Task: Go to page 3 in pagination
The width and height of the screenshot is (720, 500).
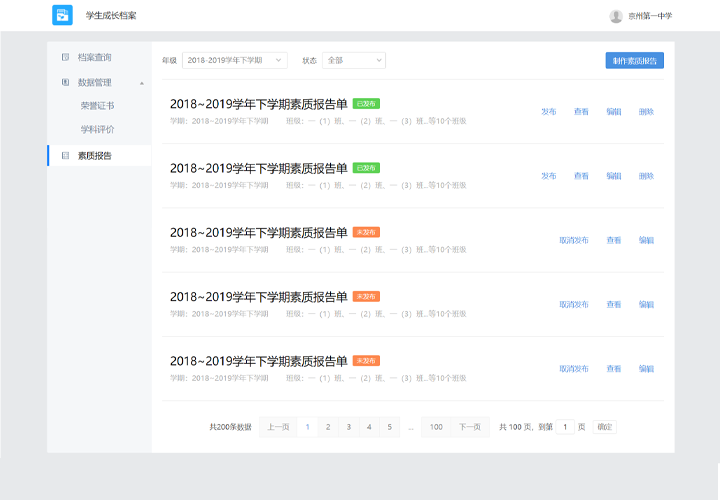Action: [x=348, y=427]
